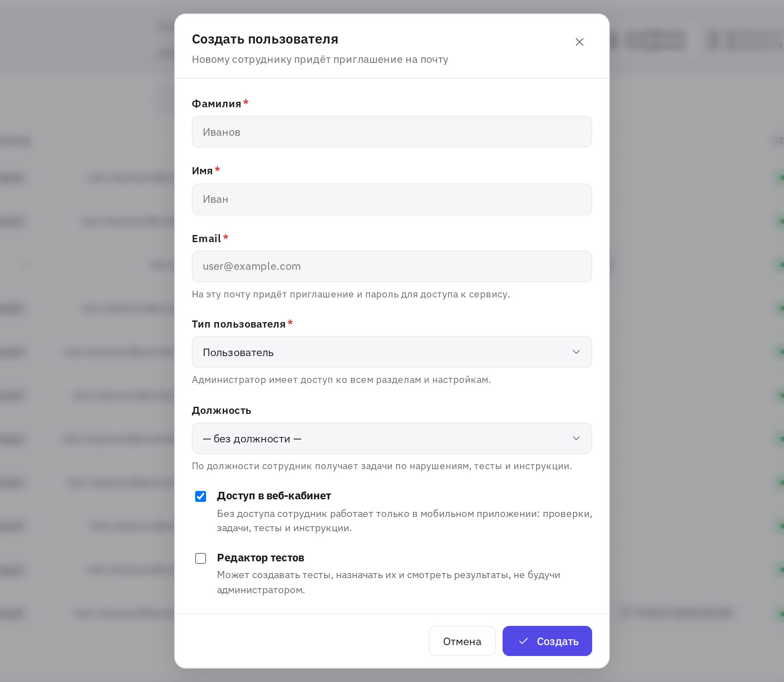Open the Тип пользователя dropdown showing Пользователь
Screen dimensions: 784x682
[x=392, y=352]
